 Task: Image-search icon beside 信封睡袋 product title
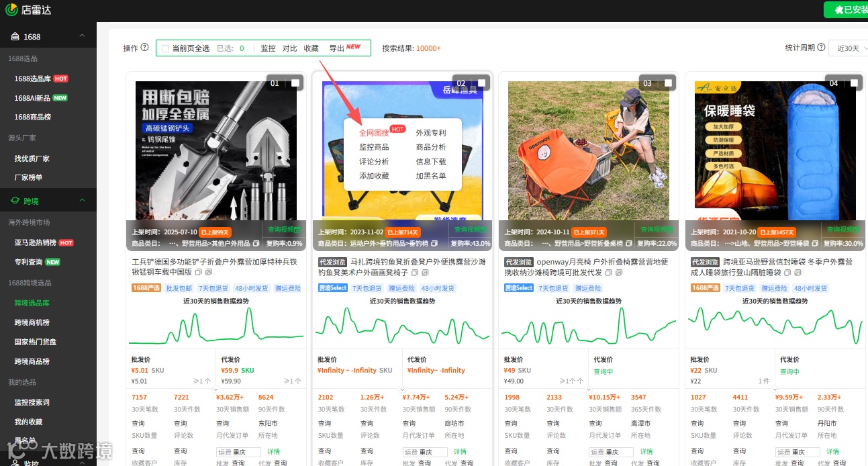pyautogui.click(x=797, y=273)
